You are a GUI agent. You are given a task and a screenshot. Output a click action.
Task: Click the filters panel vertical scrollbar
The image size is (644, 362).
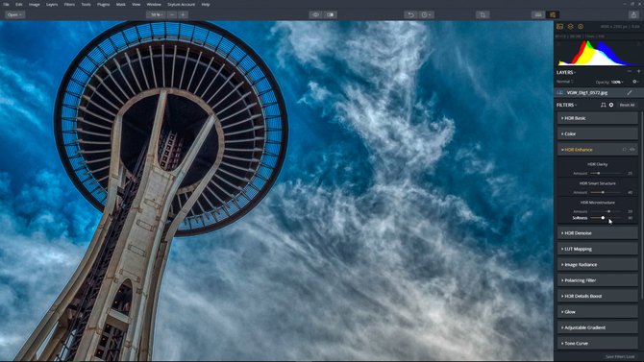coord(641,205)
